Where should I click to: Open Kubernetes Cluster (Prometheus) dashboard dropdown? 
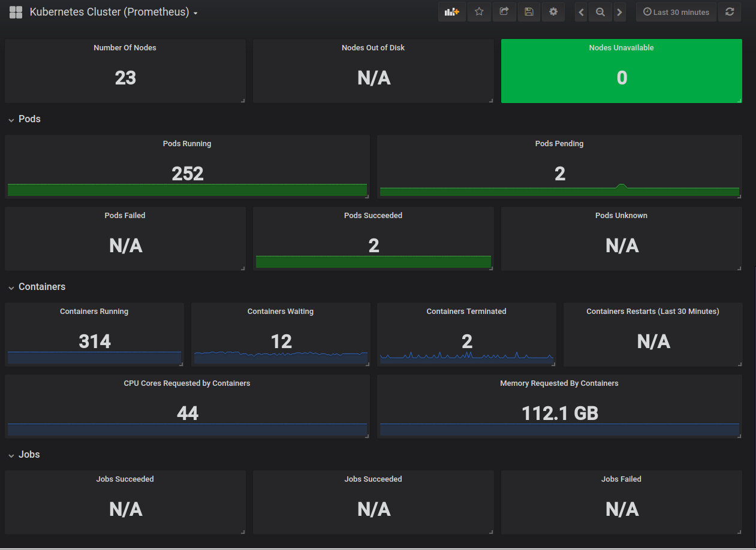point(114,12)
